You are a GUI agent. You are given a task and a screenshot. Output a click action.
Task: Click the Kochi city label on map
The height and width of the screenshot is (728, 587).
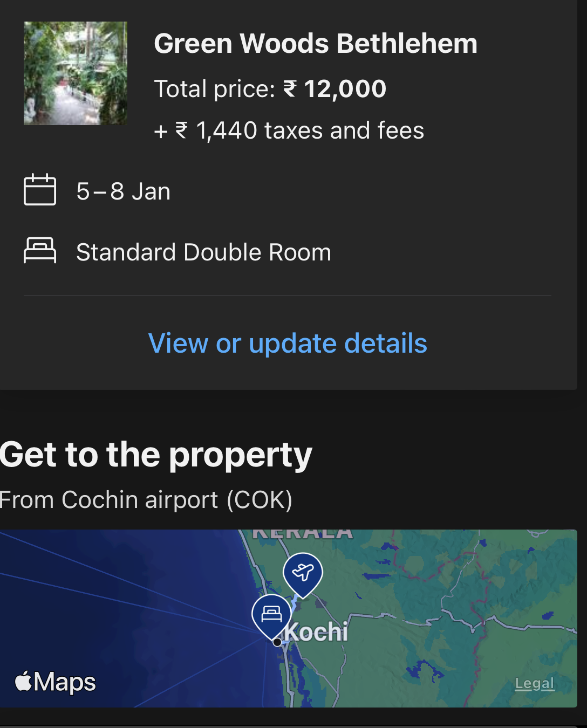click(x=317, y=632)
